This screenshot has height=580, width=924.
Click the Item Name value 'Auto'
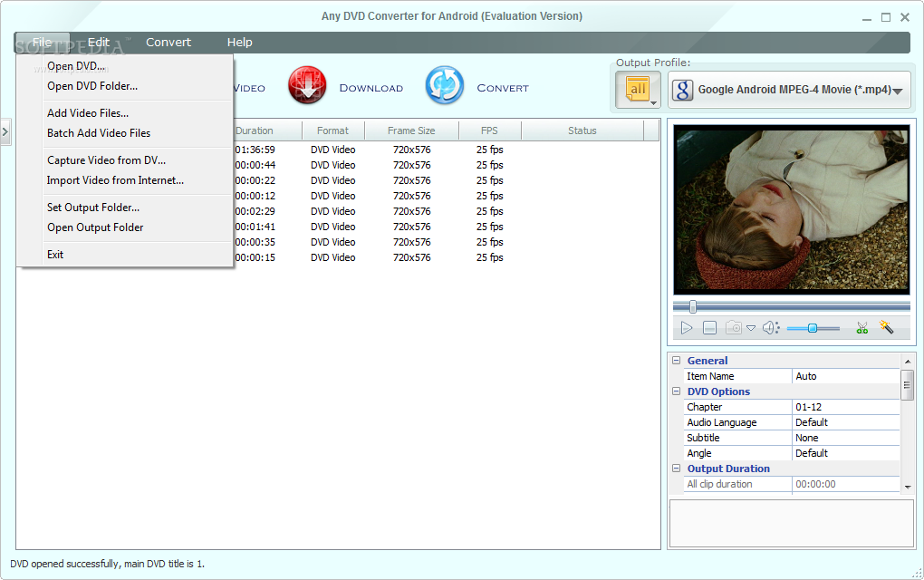coord(845,376)
